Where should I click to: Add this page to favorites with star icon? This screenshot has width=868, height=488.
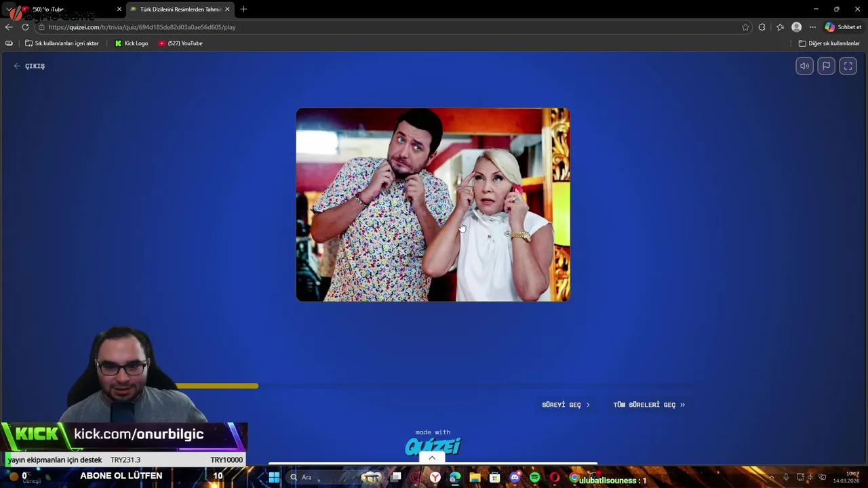pos(745,27)
